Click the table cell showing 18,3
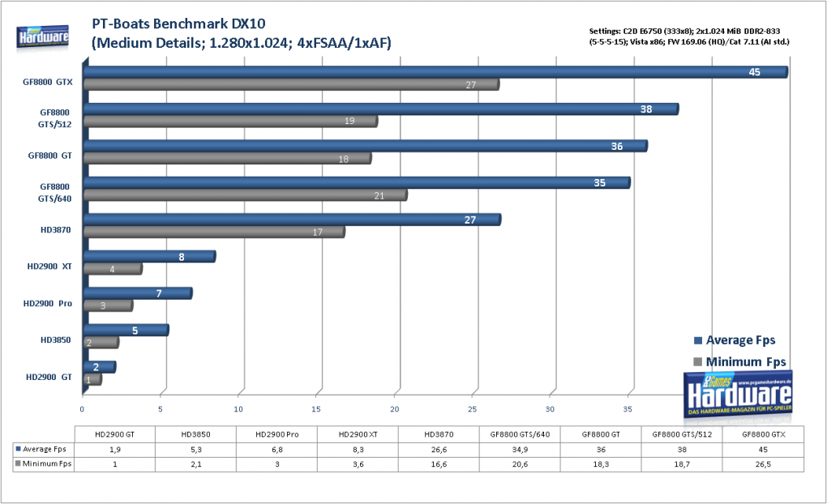 [601, 464]
